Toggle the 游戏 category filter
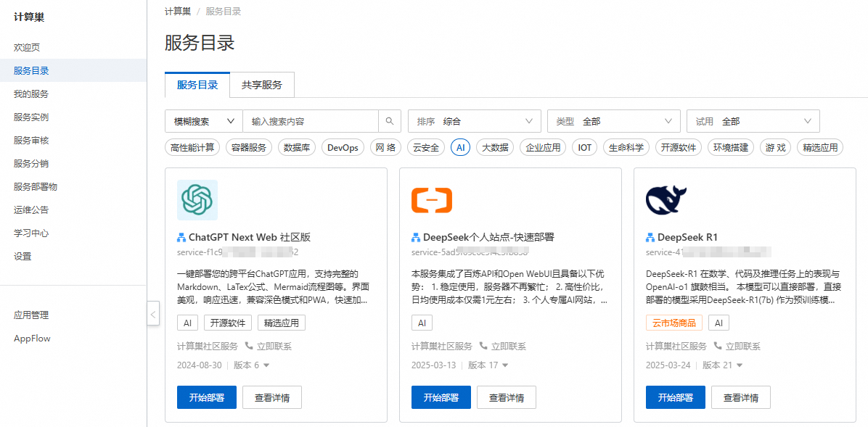Viewport: 868px width, 427px height. tap(776, 148)
